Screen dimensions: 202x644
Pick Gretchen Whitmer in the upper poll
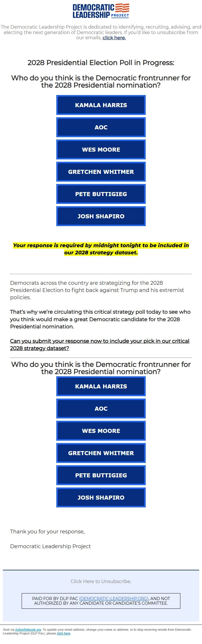(101, 172)
